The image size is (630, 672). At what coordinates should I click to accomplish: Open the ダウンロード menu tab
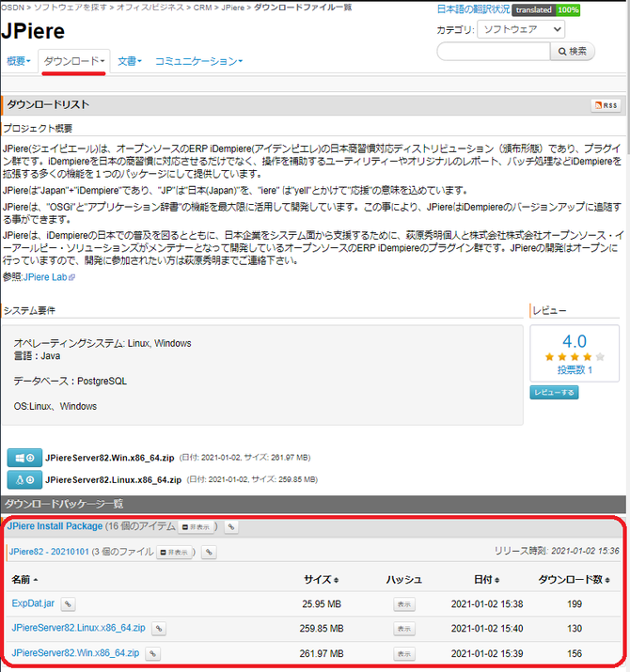73,61
